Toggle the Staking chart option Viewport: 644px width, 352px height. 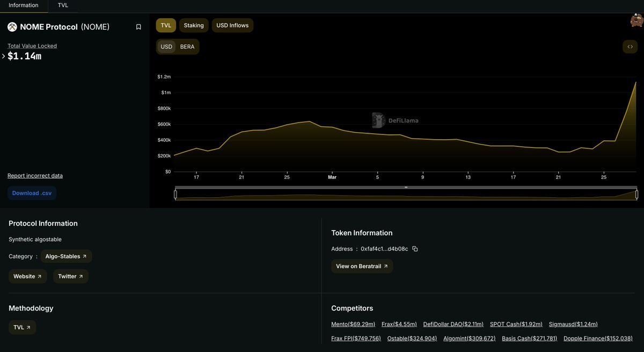194,25
